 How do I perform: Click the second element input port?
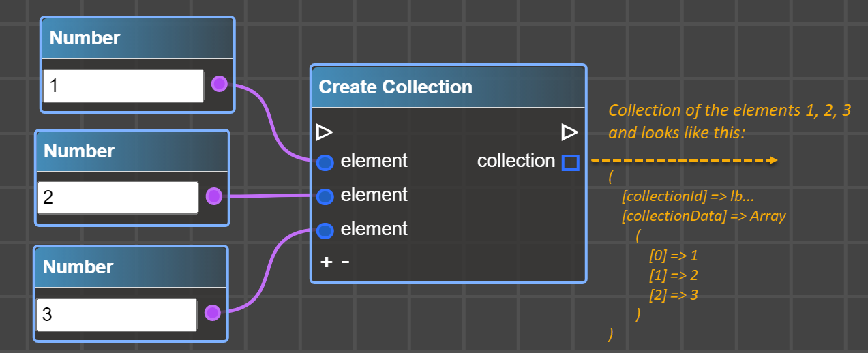[325, 197]
